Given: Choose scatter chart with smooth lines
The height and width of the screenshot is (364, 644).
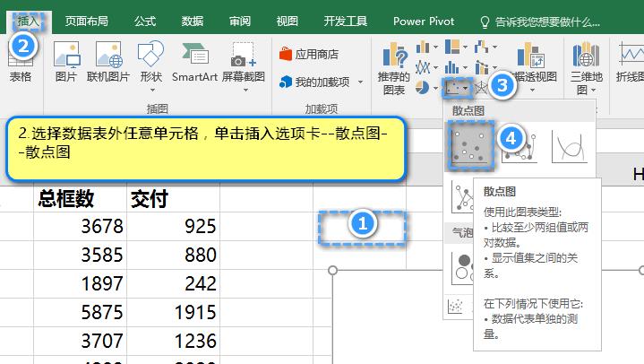Looking at the screenshot, I should coord(570,144).
